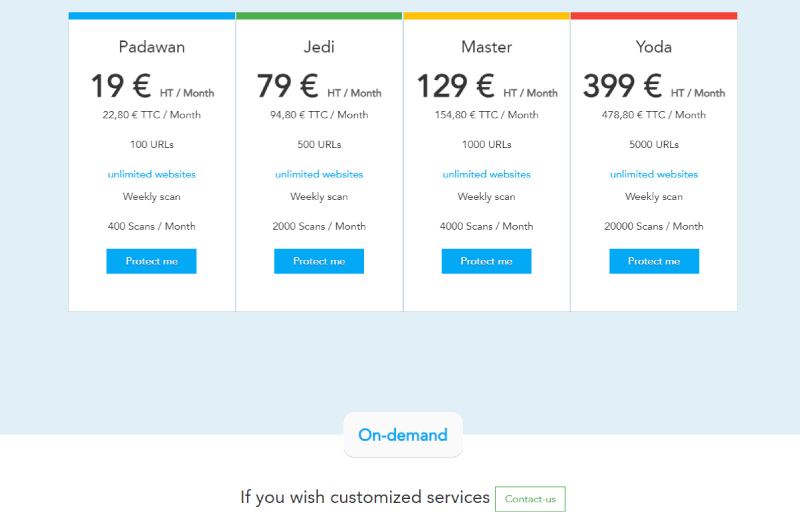
Task: Click the yellow color bar atop Master
Action: tap(486, 16)
